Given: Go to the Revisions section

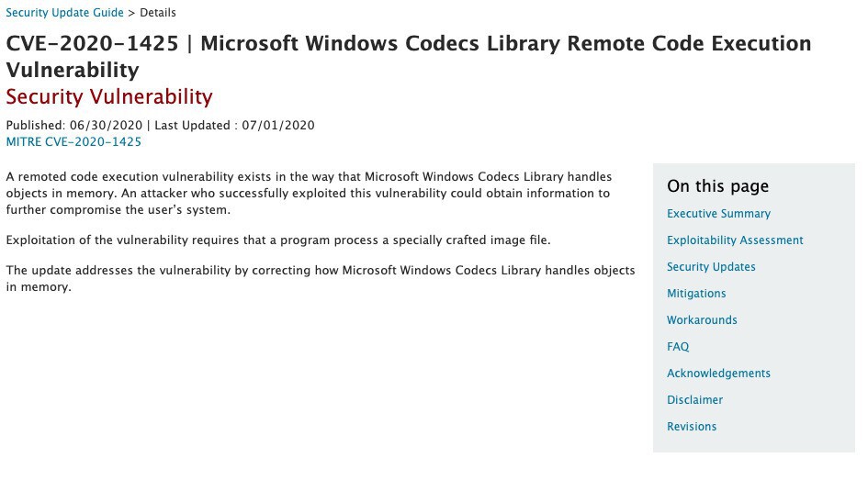Looking at the screenshot, I should (x=692, y=427).
